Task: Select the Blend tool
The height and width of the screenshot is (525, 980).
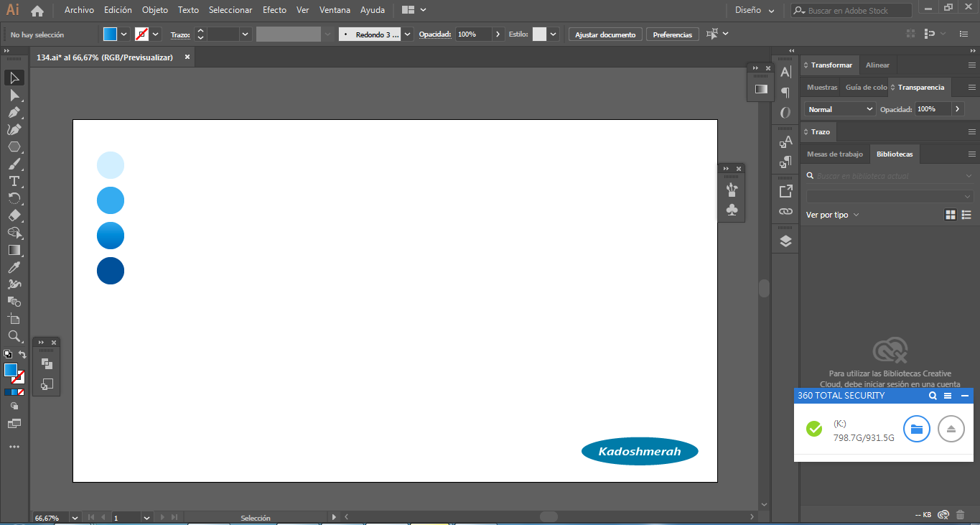Action: click(x=14, y=302)
